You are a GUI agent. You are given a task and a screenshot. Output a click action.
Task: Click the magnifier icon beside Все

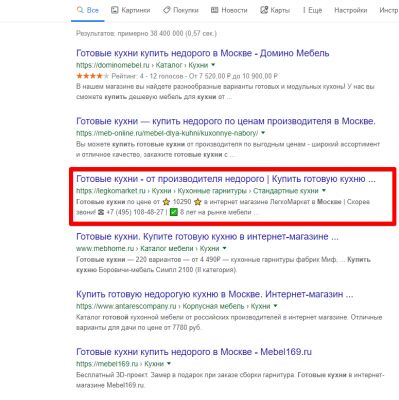point(80,10)
